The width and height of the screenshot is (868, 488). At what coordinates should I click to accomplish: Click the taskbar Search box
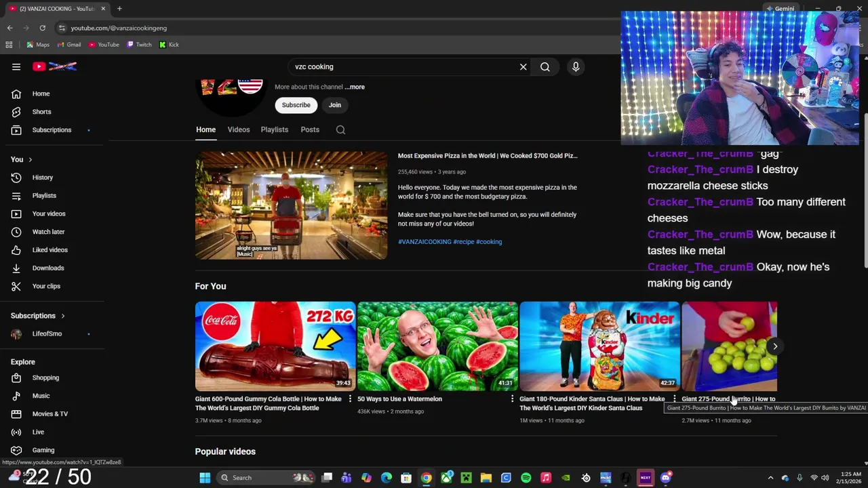[265, 478]
